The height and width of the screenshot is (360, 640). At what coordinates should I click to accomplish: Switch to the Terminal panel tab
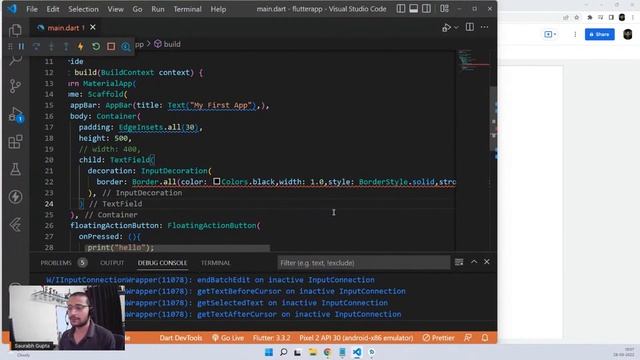216,263
